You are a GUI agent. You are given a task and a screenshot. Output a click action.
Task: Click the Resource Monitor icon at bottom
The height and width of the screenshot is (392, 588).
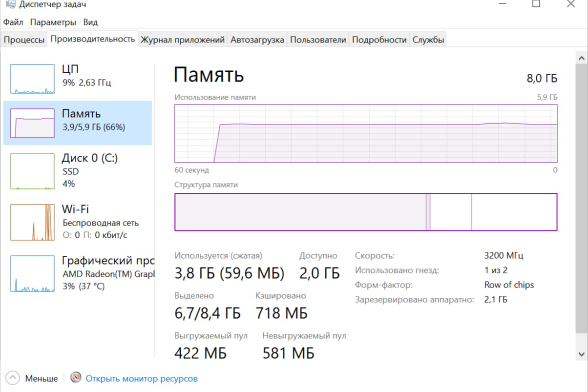[76, 378]
